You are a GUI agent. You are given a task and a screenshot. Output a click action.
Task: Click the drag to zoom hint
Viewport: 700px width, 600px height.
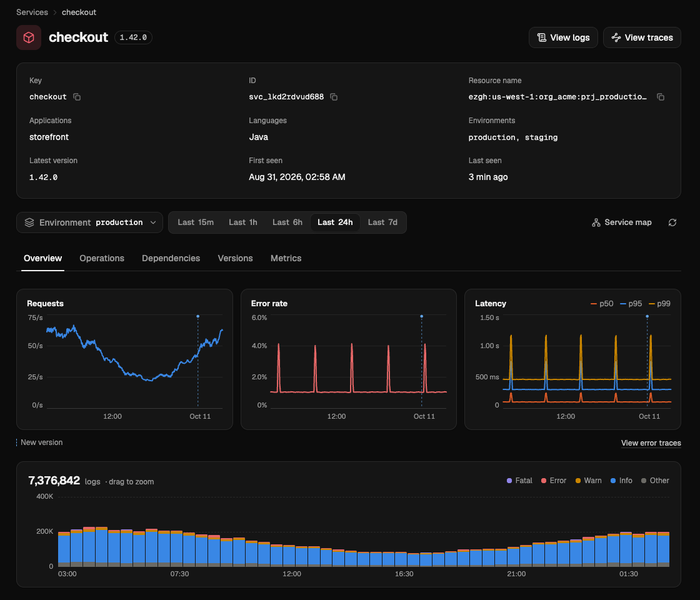(x=131, y=482)
